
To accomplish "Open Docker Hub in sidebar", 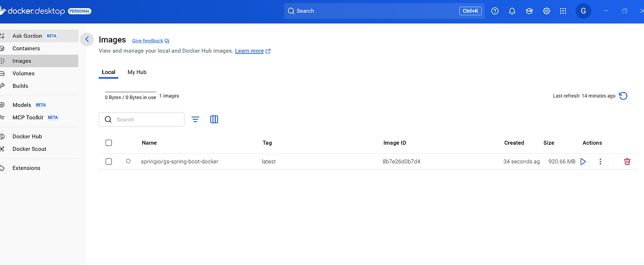I will (x=39, y=136).
